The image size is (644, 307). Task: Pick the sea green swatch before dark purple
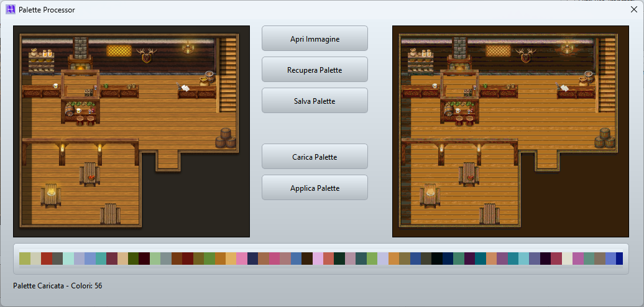coord(459,259)
